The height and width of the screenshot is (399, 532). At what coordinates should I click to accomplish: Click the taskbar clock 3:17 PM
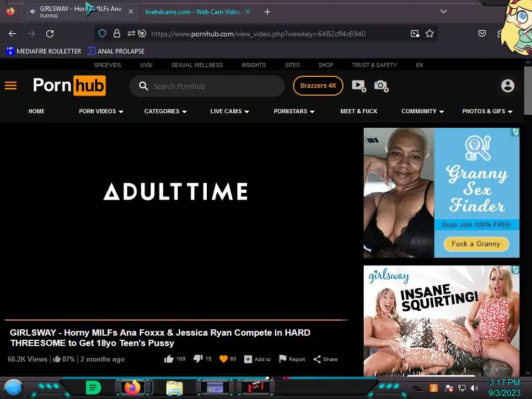point(504,383)
